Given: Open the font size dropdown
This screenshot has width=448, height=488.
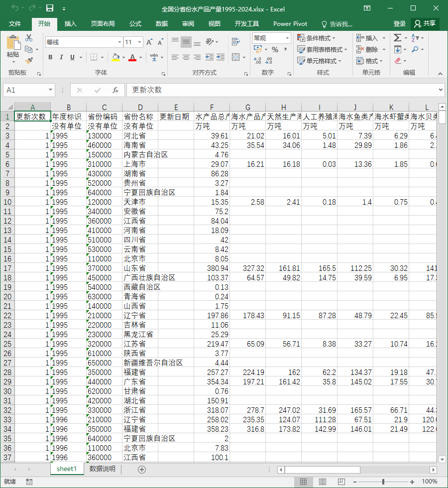Looking at the screenshot, I should point(140,42).
